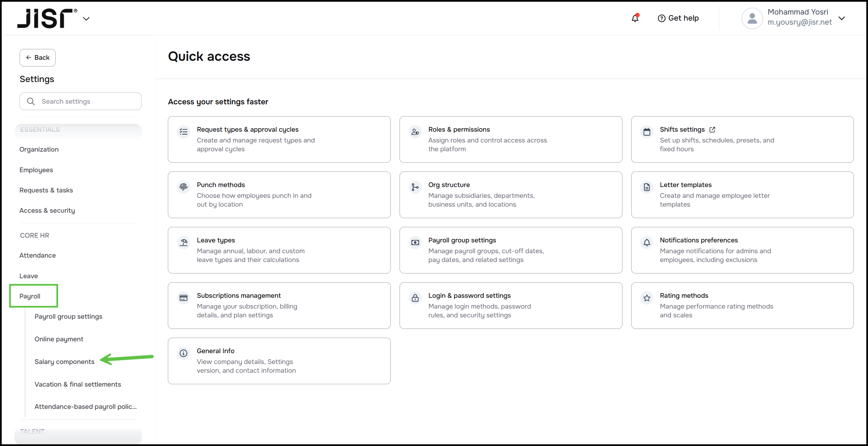Click the Search settings input field
This screenshot has height=446, width=868.
pos(80,101)
